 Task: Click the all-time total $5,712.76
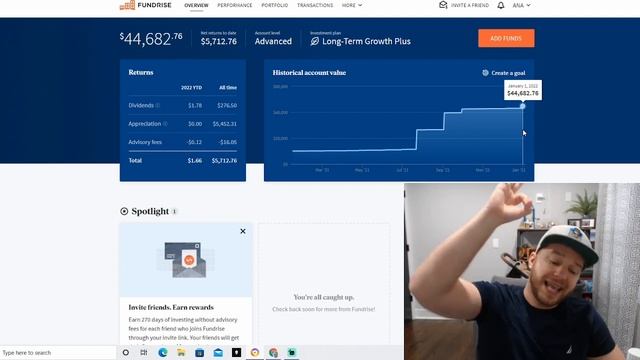(224, 160)
